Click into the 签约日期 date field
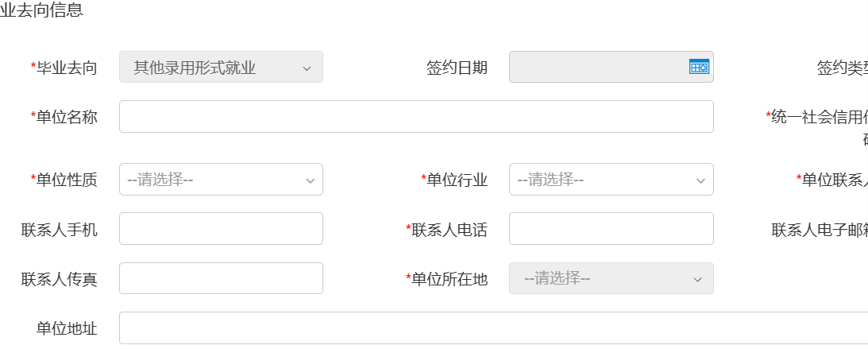This screenshot has height=349, width=868. click(597, 68)
